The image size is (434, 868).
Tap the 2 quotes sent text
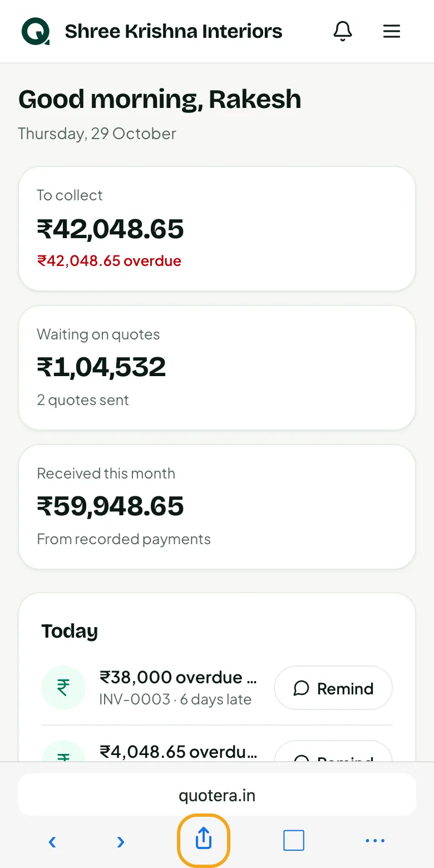tap(83, 400)
